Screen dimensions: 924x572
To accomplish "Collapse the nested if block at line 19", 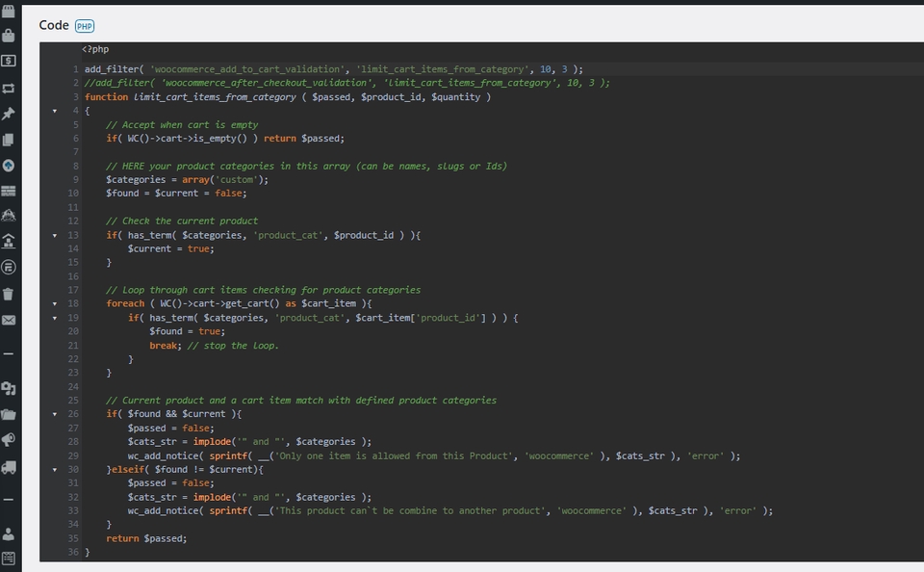I will (x=55, y=318).
